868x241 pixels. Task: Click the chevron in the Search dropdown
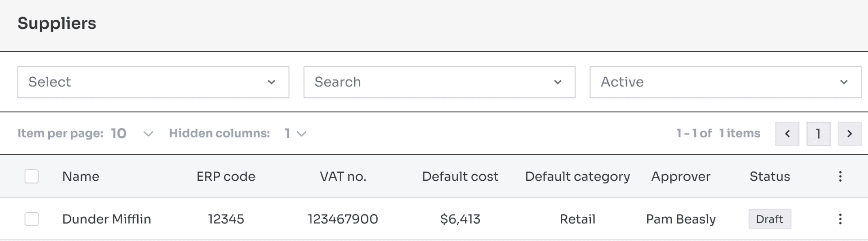click(x=557, y=82)
